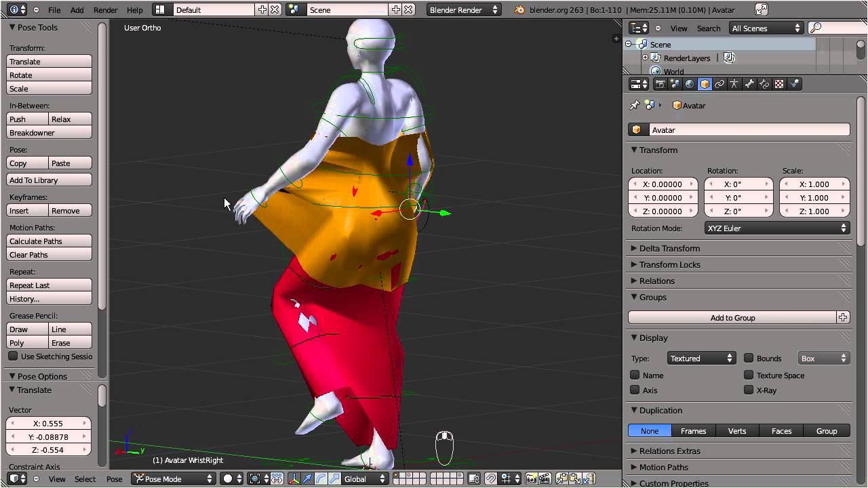
Task: Open the Armature data figure tab
Action: coord(734,84)
